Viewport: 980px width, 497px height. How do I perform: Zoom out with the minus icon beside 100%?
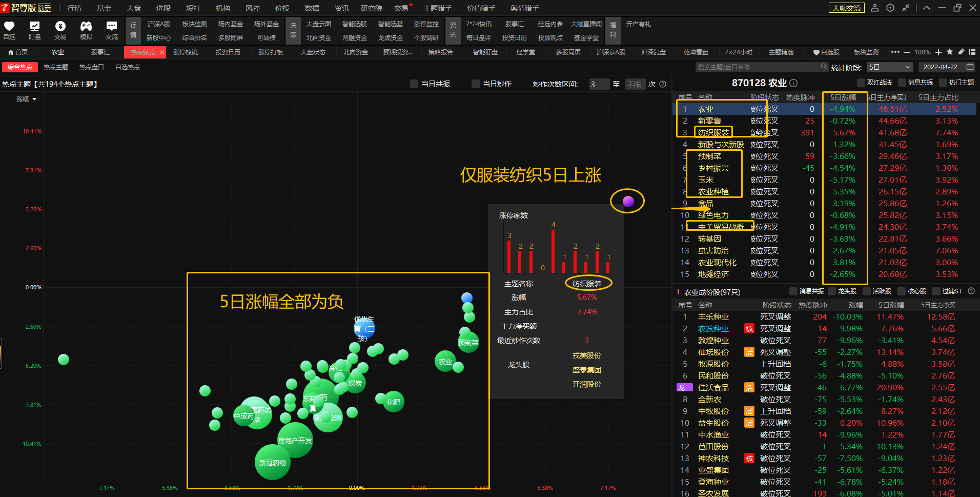[x=907, y=52]
